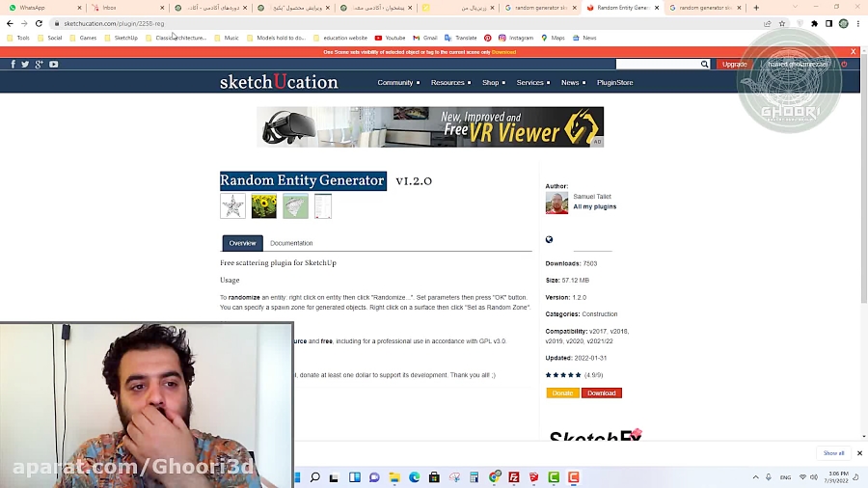Open the Tools bookmark folder
Viewport: 868px width, 488px height.
[18, 38]
